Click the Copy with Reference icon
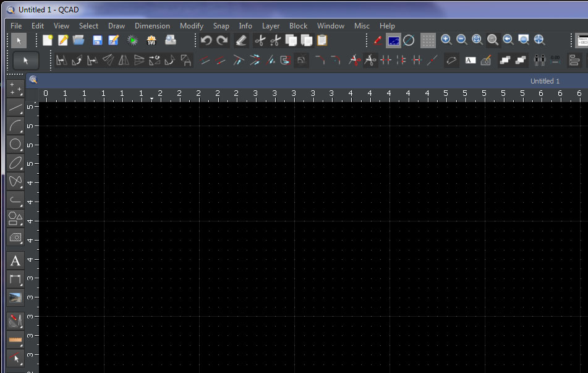 [307, 40]
